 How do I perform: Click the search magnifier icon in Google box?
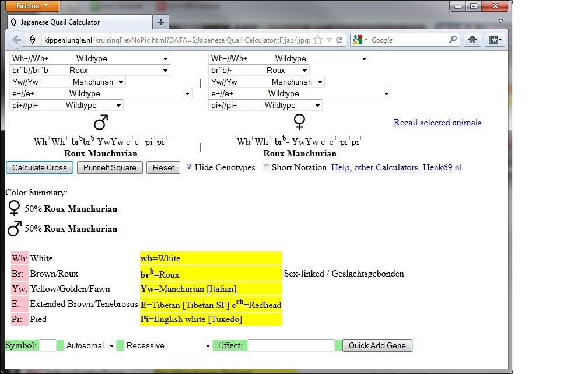(x=453, y=40)
